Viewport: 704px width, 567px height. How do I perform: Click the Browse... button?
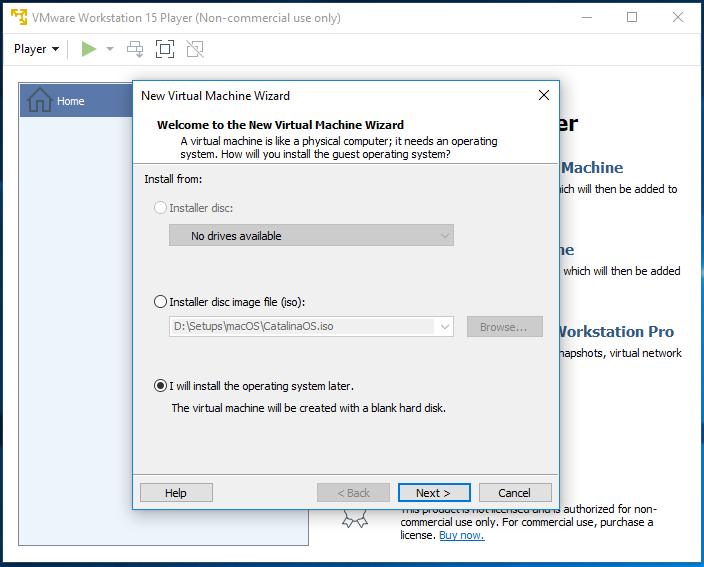tap(505, 326)
